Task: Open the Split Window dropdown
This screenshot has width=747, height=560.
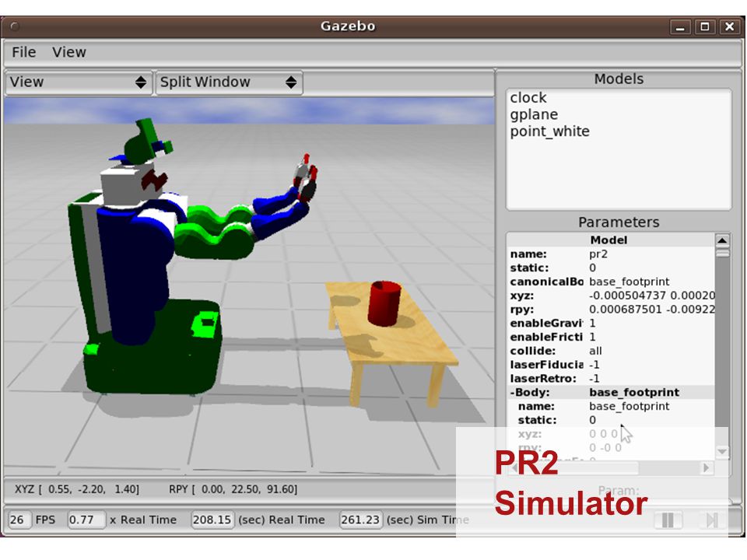Action: click(229, 82)
